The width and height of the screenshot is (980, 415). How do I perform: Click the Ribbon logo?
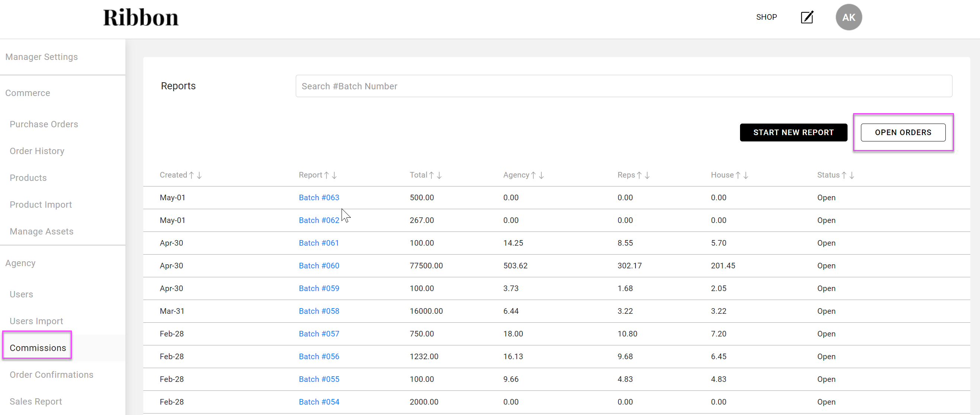point(141,17)
